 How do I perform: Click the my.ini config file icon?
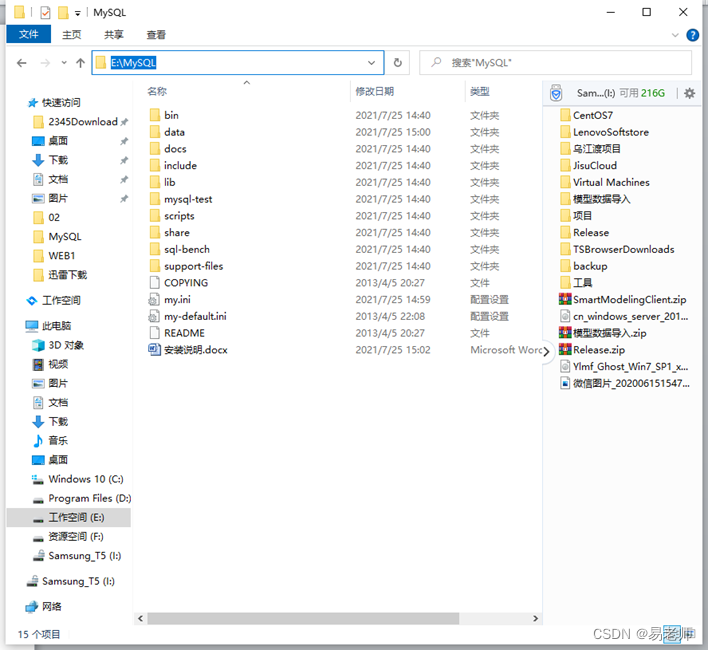(x=154, y=299)
